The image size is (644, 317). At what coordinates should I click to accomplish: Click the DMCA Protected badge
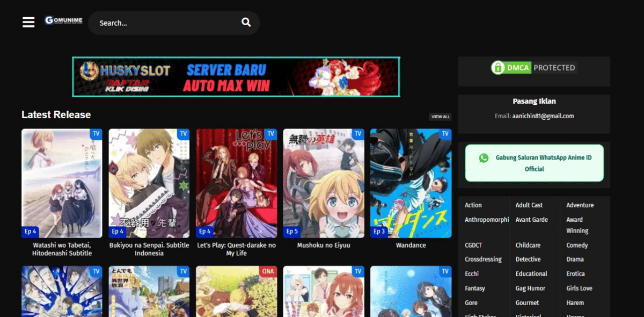(533, 68)
